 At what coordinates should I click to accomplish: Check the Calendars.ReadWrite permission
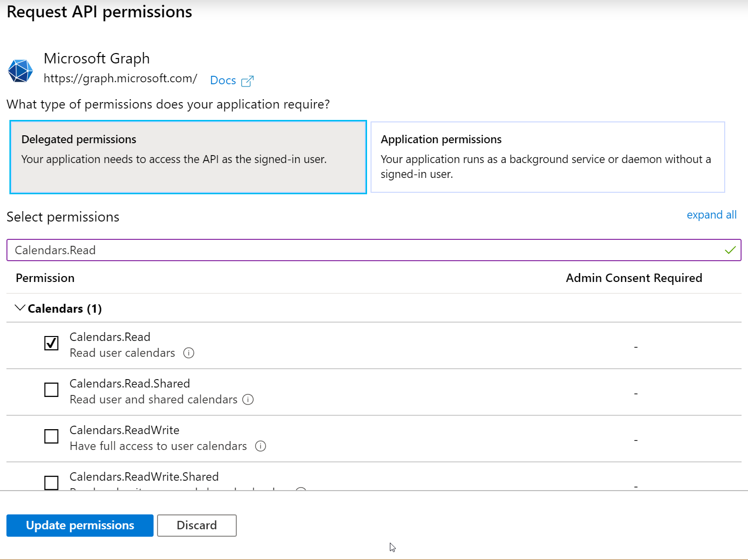tap(52, 436)
